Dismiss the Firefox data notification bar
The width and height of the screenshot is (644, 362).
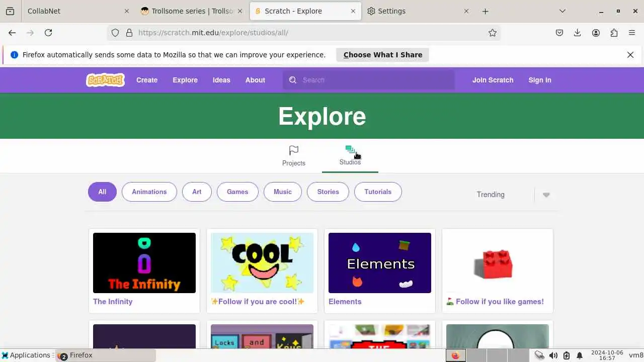[x=630, y=55]
